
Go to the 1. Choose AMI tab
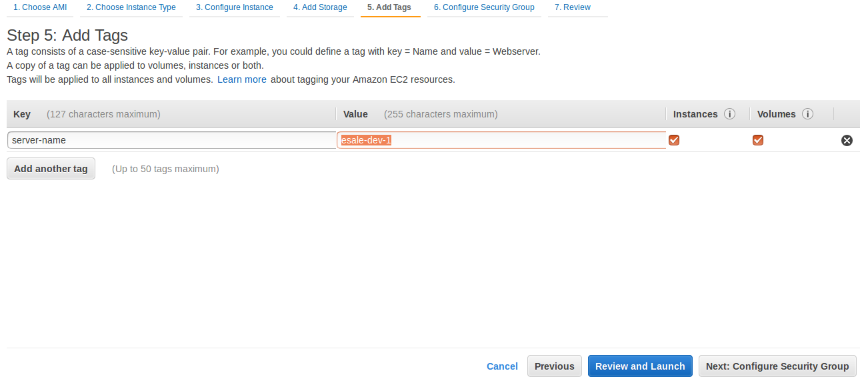click(x=40, y=7)
